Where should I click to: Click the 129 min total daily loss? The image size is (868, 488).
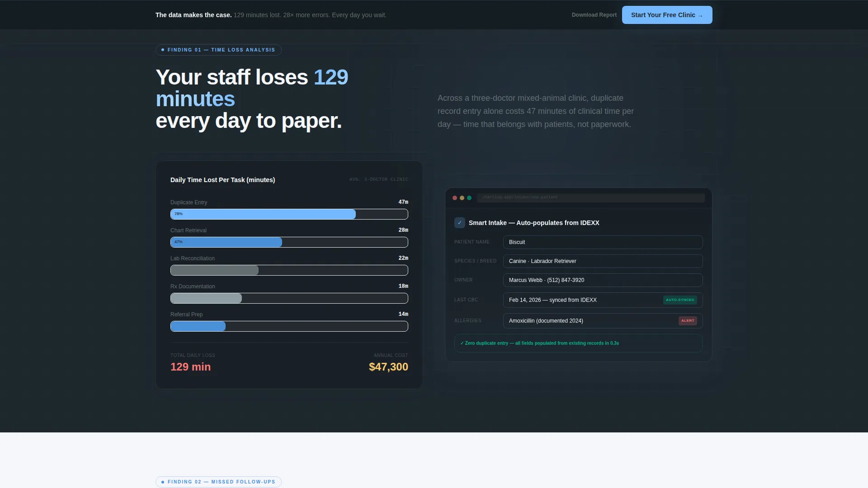(x=190, y=367)
